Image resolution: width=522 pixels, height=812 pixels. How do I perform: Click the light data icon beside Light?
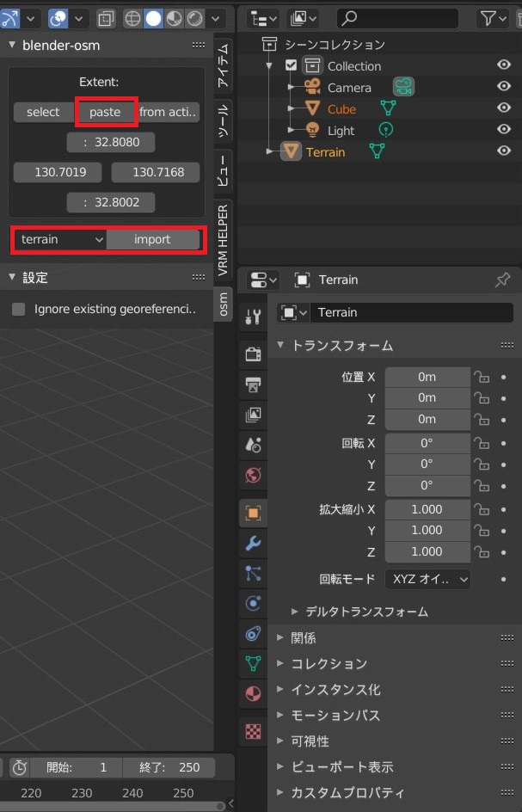[x=386, y=130]
